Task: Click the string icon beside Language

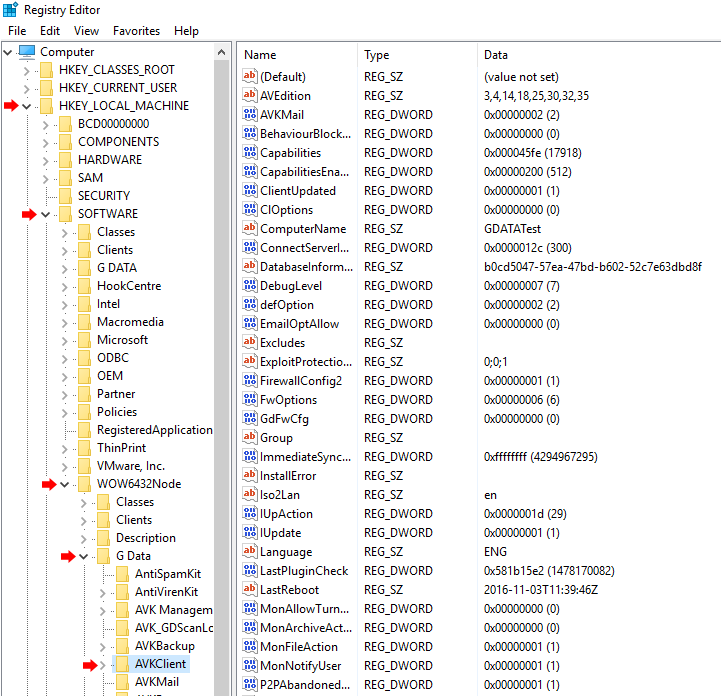Action: (250, 552)
